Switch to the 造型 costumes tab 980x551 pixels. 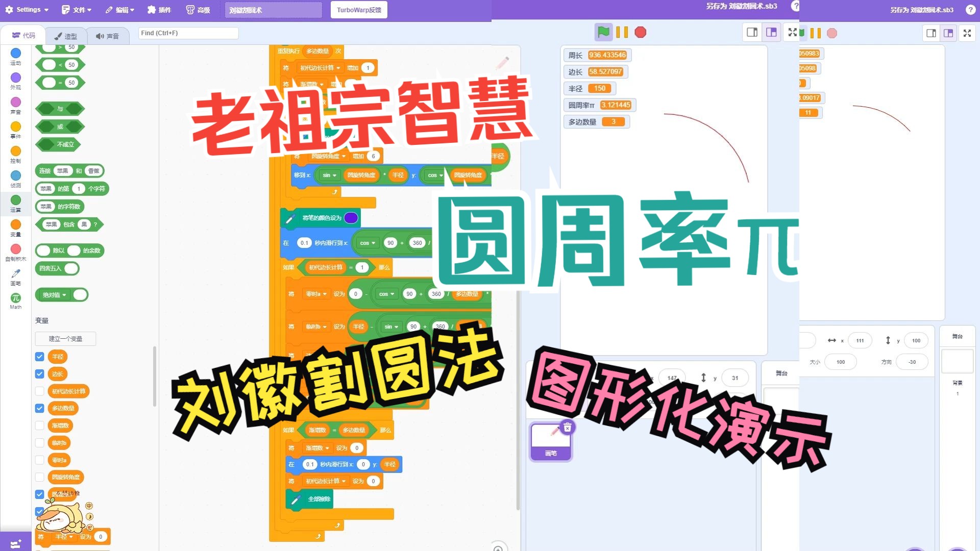tap(65, 36)
